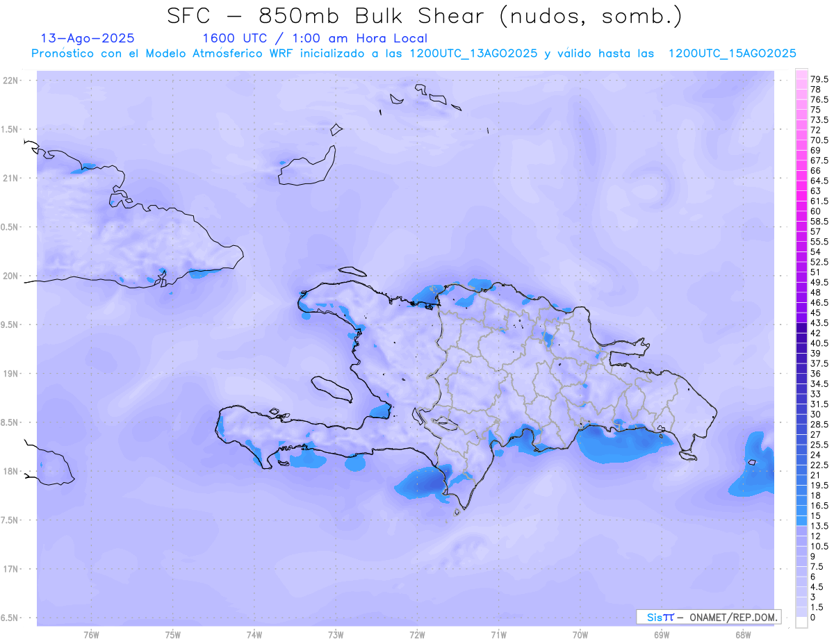Click the colorbar band between 13.5 and 15
Viewport: 834px width, 644px height.
[x=801, y=521]
